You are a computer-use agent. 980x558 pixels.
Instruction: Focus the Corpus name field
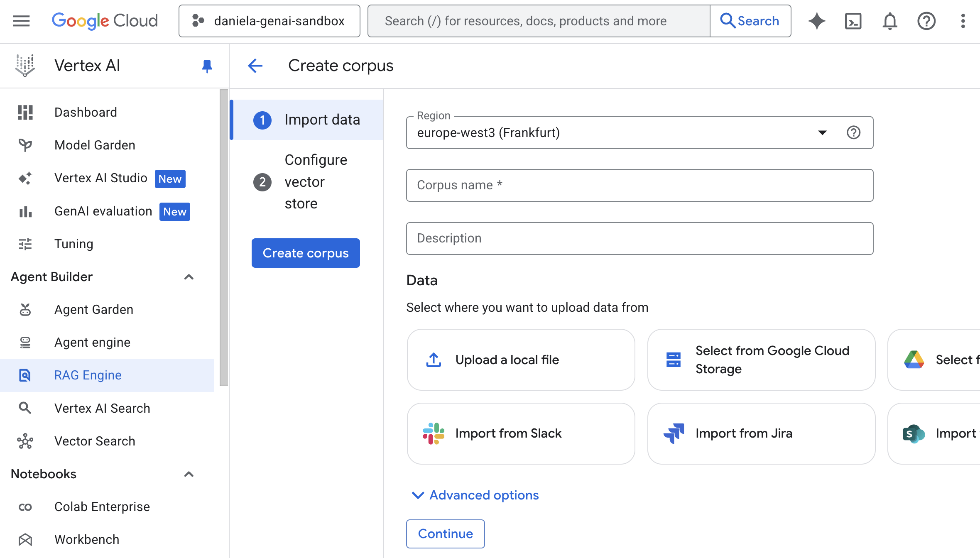tap(639, 185)
